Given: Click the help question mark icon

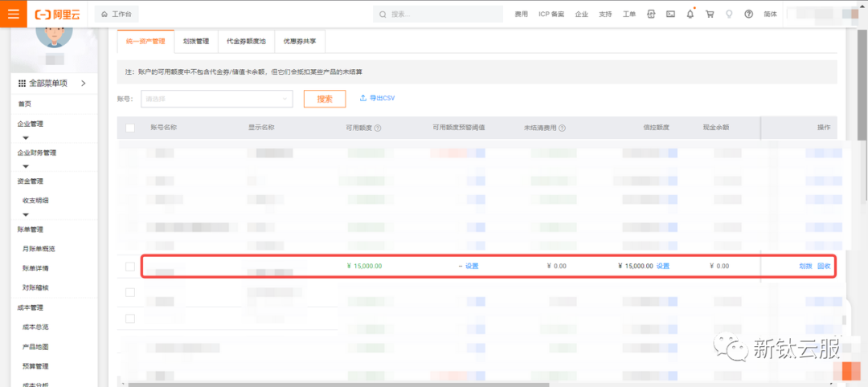Looking at the screenshot, I should [748, 14].
